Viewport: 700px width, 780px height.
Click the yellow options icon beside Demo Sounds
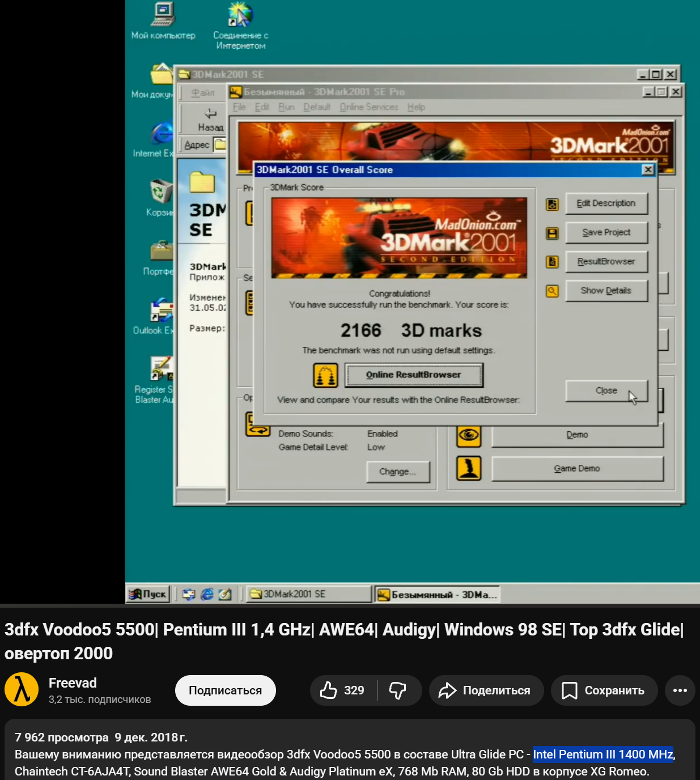coord(258,425)
